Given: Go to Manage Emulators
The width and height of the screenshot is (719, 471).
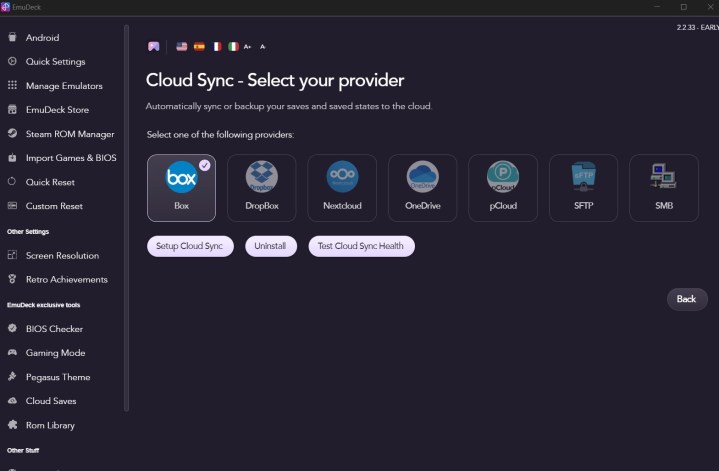Looking at the screenshot, I should tap(64, 86).
